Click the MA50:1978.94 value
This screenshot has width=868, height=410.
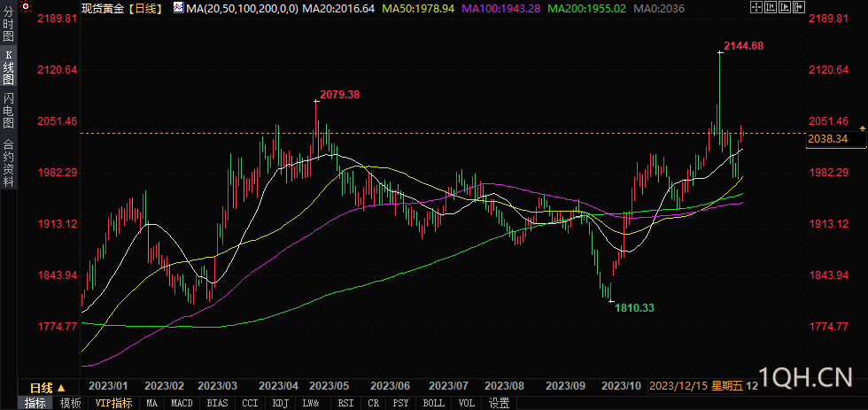tap(419, 8)
